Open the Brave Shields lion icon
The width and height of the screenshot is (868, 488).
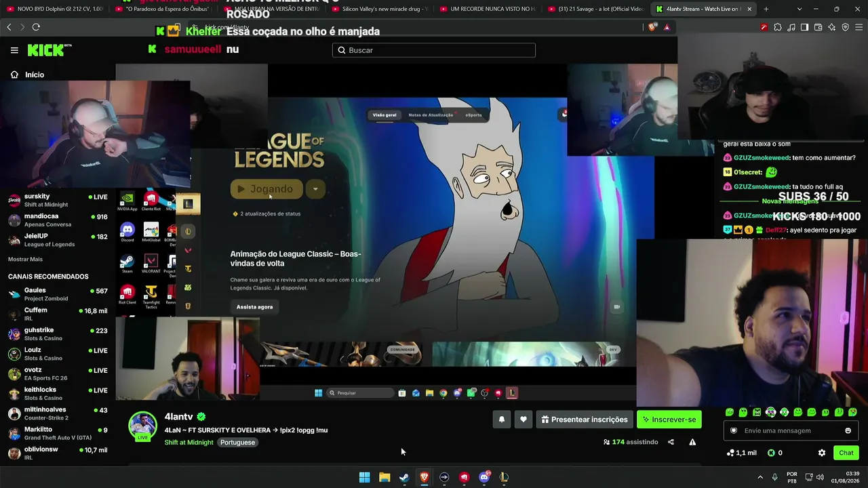(652, 27)
